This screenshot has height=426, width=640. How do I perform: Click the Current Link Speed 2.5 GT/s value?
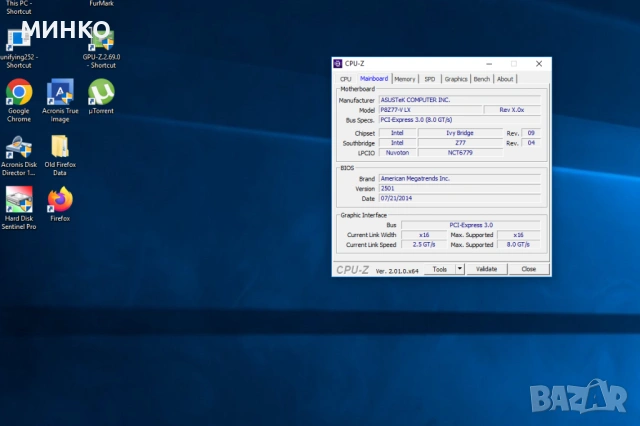(x=424, y=245)
